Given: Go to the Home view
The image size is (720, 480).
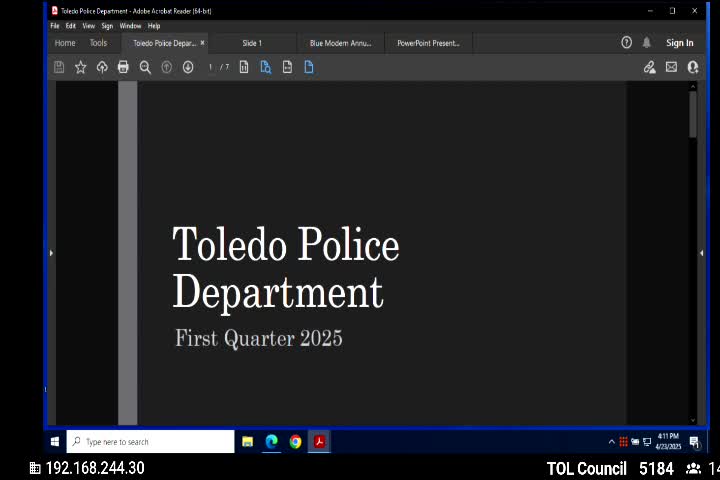Looking at the screenshot, I should pos(65,43).
